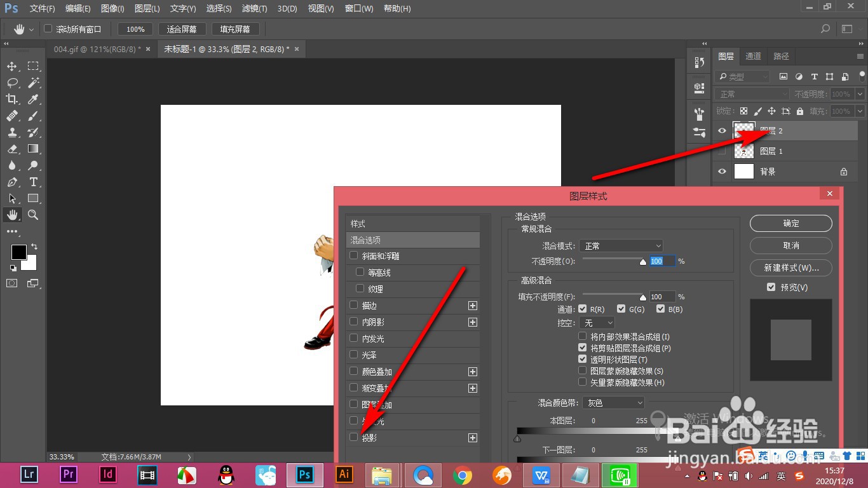The width and height of the screenshot is (868, 488).
Task: Open the 图层(L) menu
Action: pyautogui.click(x=147, y=9)
